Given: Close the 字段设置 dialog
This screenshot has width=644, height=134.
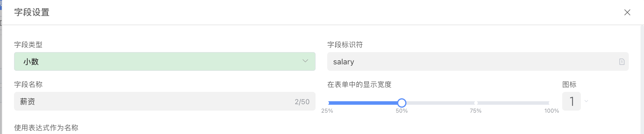Looking at the screenshot, I should tap(627, 12).
